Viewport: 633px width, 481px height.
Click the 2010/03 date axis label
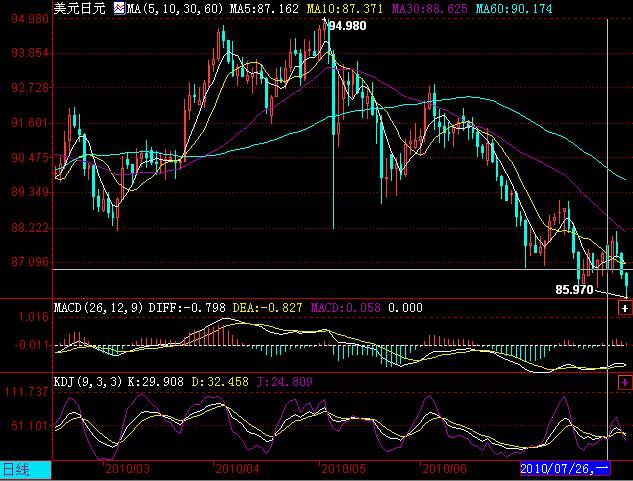[x=128, y=469]
